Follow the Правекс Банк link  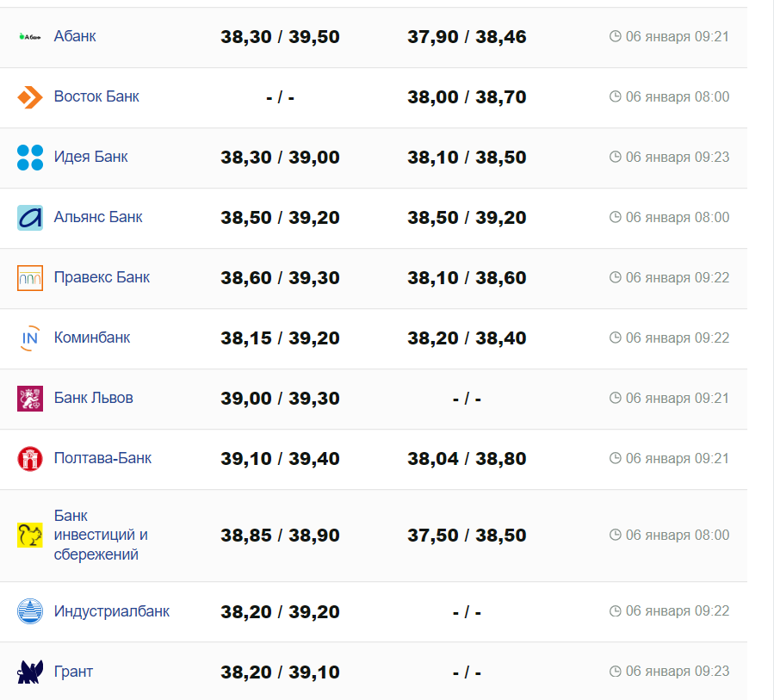pos(102,277)
